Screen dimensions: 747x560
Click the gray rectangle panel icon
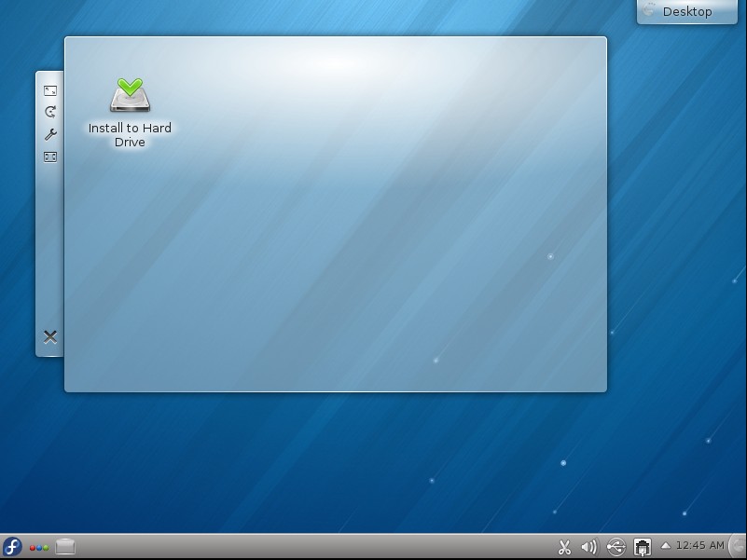coord(65,546)
